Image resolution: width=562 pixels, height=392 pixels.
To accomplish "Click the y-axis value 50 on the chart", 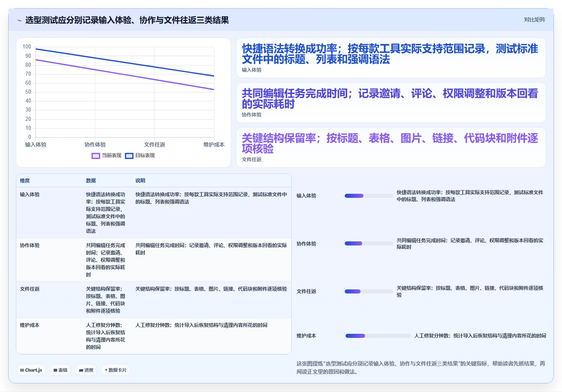I will [28, 92].
